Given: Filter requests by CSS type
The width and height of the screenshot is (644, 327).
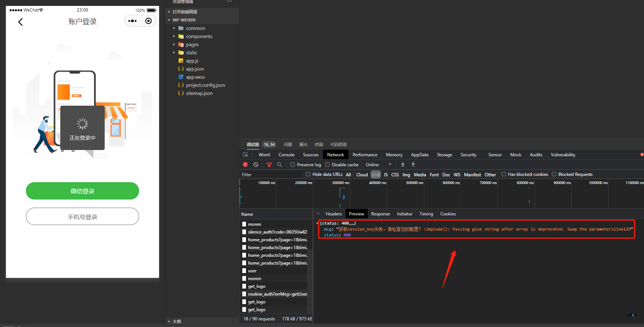Looking at the screenshot, I should [395, 175].
